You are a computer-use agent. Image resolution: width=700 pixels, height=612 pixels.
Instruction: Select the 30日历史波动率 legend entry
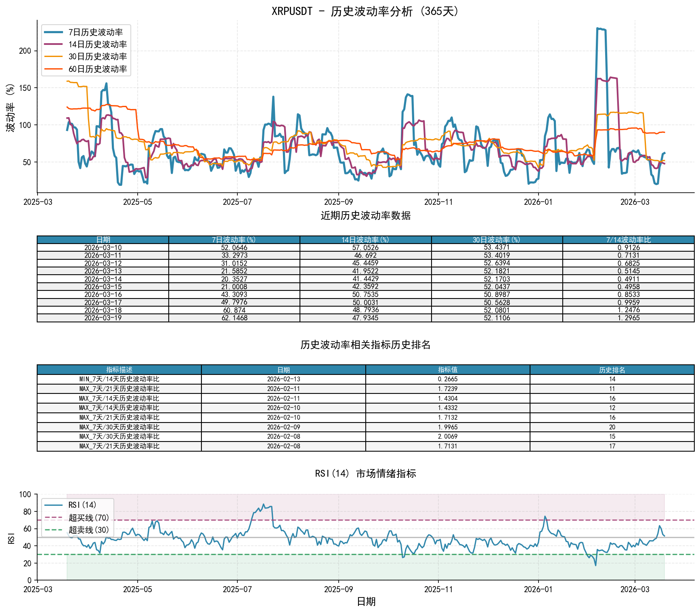coord(97,57)
